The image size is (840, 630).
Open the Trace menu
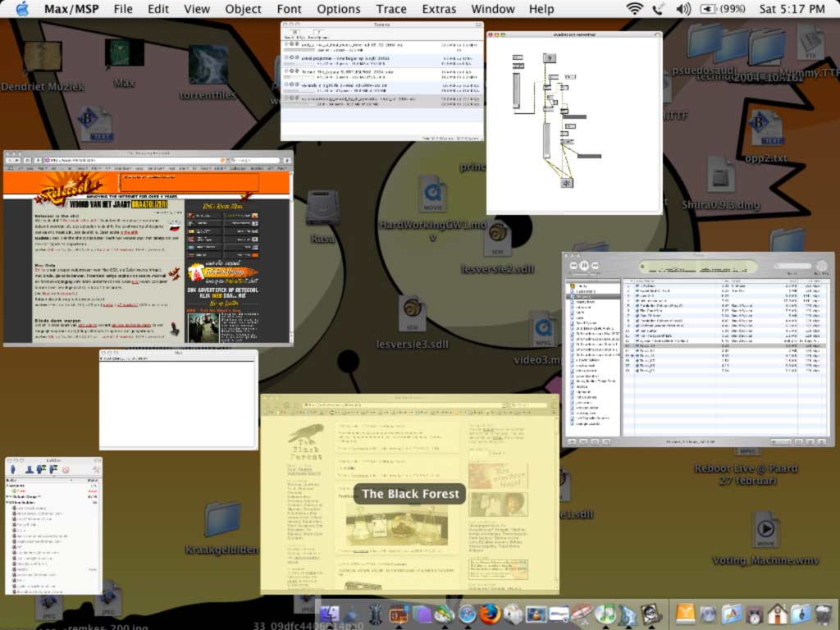[x=391, y=8]
